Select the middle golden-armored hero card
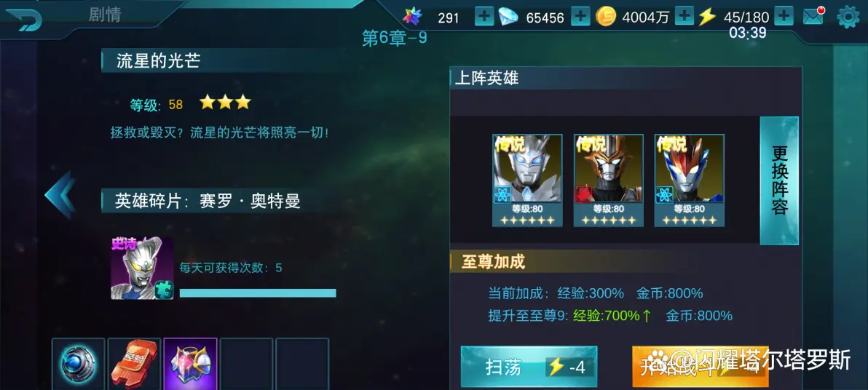The image size is (868, 390). pyautogui.click(x=608, y=180)
